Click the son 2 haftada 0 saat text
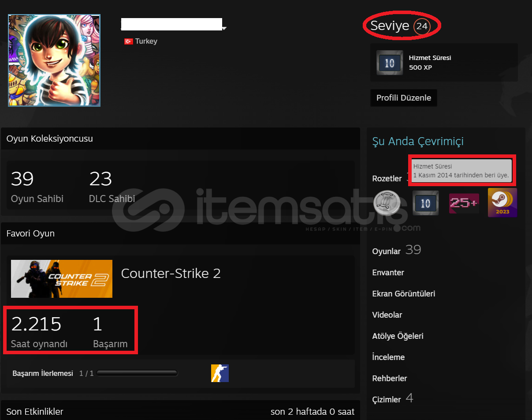 pos(313,412)
